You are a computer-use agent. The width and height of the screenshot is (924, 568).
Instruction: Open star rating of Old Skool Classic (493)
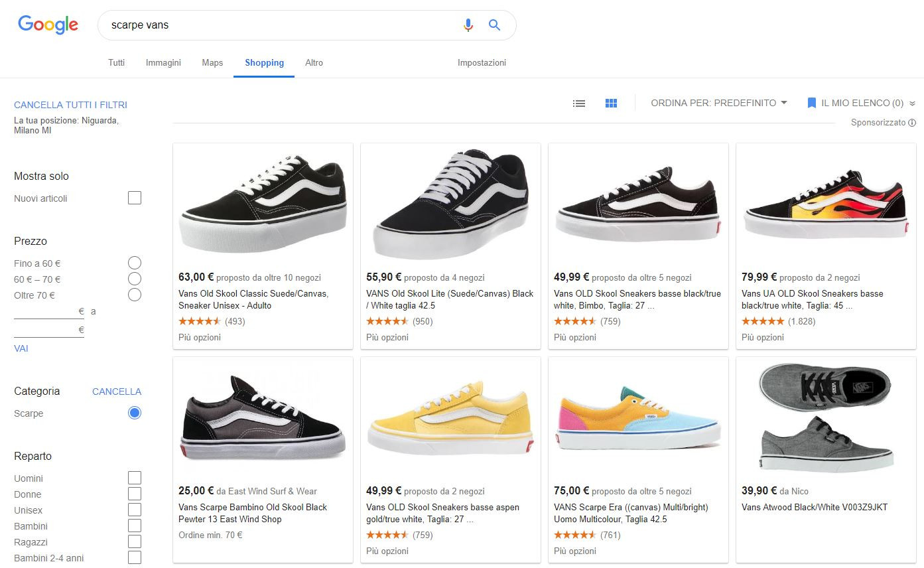point(200,321)
